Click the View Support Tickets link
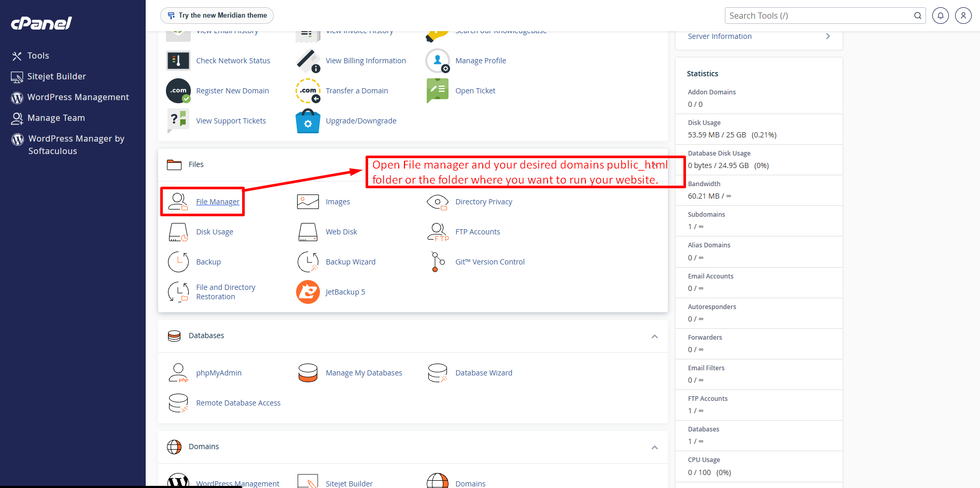Screen dimensions: 980x488 (x=231, y=121)
